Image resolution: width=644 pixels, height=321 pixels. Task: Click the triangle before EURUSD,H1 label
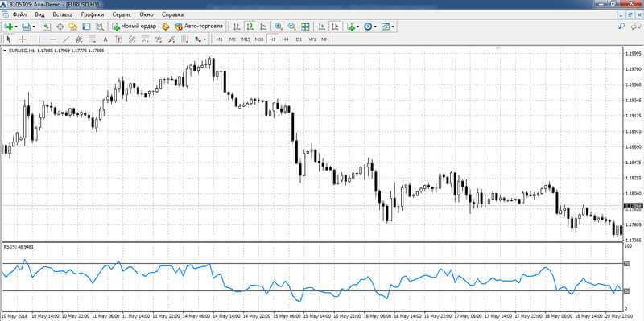pos(5,51)
